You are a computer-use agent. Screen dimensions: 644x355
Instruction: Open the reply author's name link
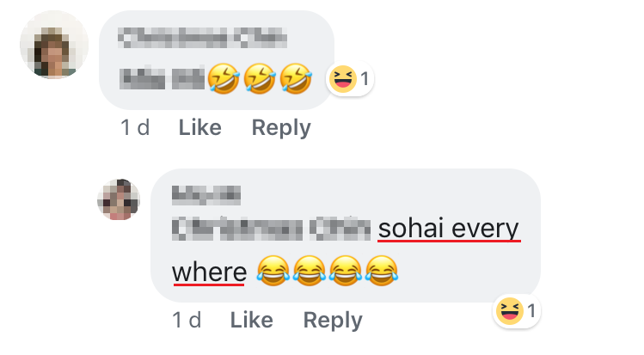click(206, 194)
